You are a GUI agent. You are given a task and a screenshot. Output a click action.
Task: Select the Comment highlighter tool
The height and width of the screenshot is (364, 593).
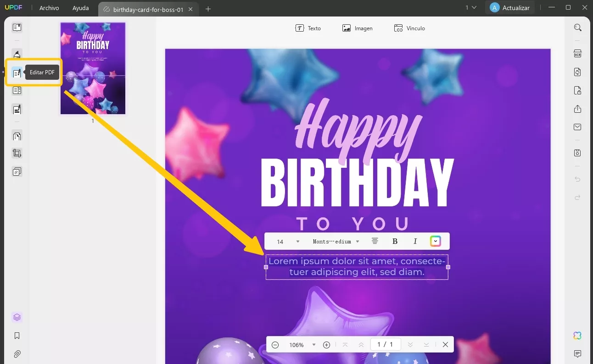coord(17,55)
